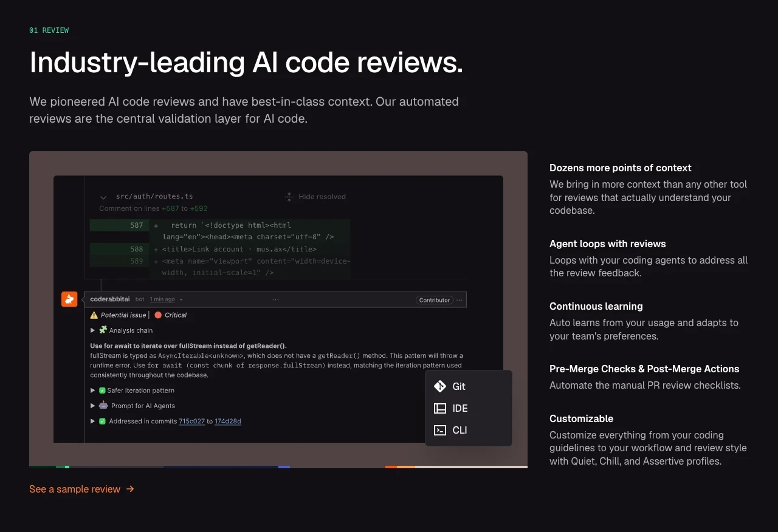The width and height of the screenshot is (778, 532).
Task: Click the orange CodeRabbit rabbit avatar
Action: tap(69, 299)
